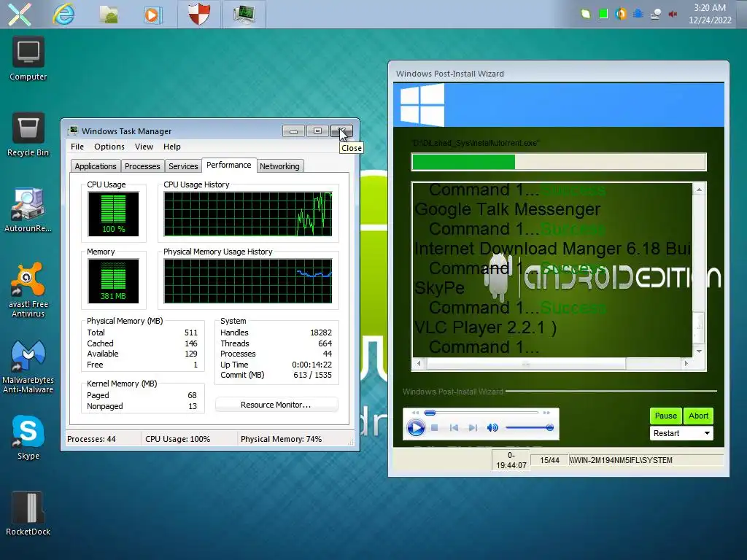
Task: Click '\\WIN-2M194NM5IFL\SYSTEM' status text
Action: [621, 460]
